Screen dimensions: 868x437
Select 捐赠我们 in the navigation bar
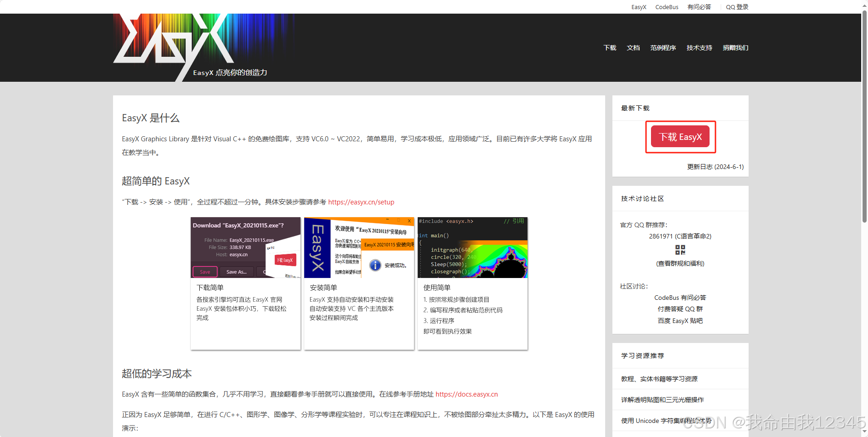(x=735, y=48)
